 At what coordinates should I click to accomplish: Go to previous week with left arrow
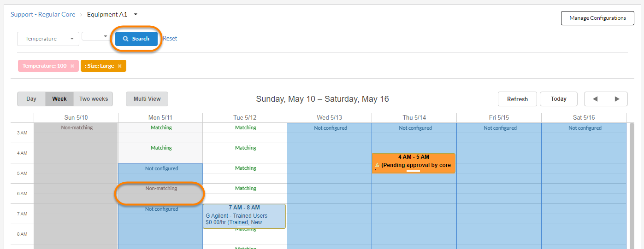595,99
